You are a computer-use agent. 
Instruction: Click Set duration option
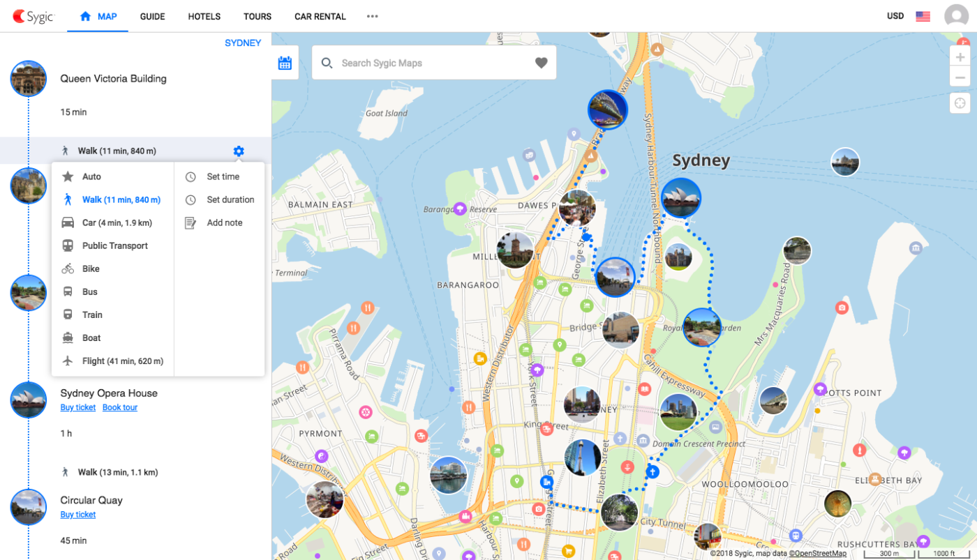[219, 199]
